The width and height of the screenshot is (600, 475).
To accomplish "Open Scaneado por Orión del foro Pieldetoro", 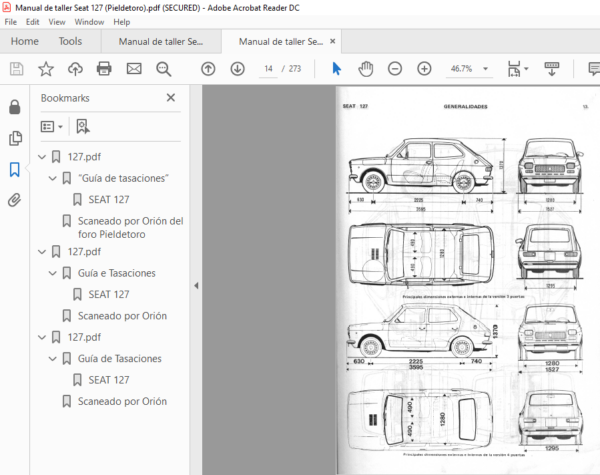I will click(x=130, y=228).
